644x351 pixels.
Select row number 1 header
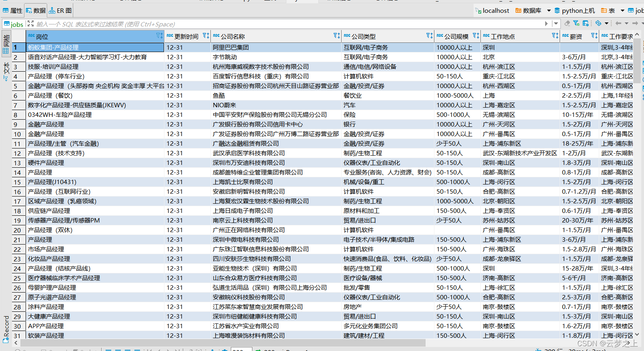[19, 48]
